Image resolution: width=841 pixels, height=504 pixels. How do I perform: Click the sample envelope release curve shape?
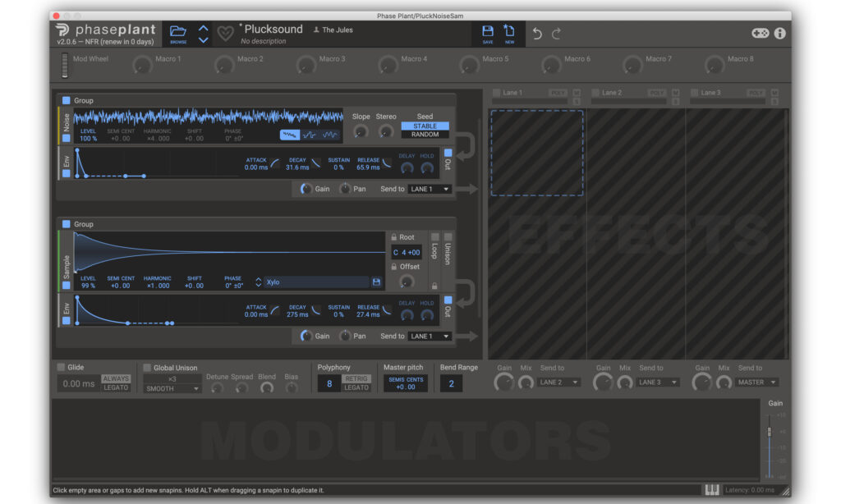[386, 310]
